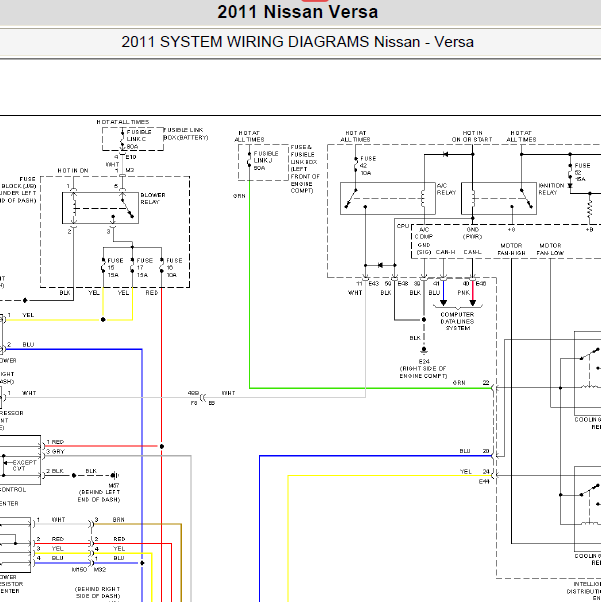The height and width of the screenshot is (602, 601).
Task: Click the 'GRN' label beside fusible link J
Action: tap(239, 196)
